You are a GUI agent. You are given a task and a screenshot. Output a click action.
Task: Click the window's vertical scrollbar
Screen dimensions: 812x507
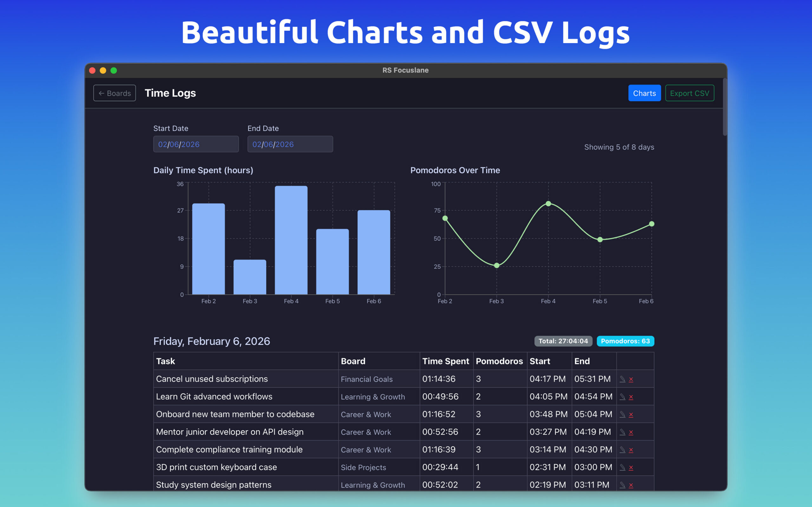pyautogui.click(x=725, y=107)
